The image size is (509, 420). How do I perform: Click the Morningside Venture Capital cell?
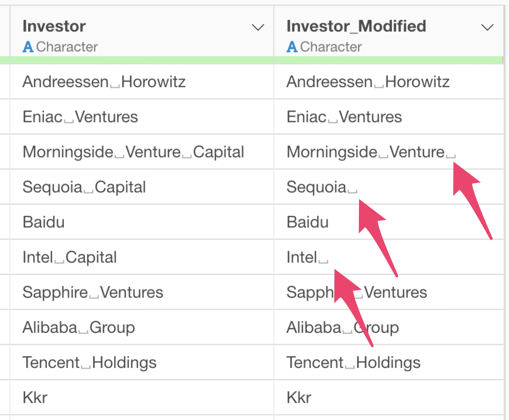(133, 152)
